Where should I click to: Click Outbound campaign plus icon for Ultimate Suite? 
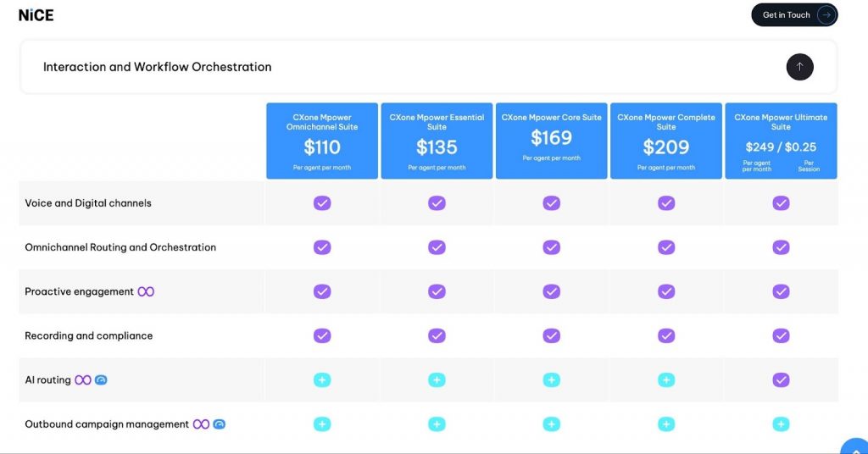point(781,424)
